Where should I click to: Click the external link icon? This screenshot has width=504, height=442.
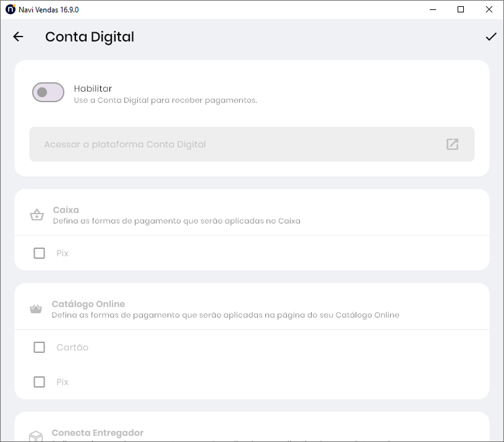pos(452,144)
